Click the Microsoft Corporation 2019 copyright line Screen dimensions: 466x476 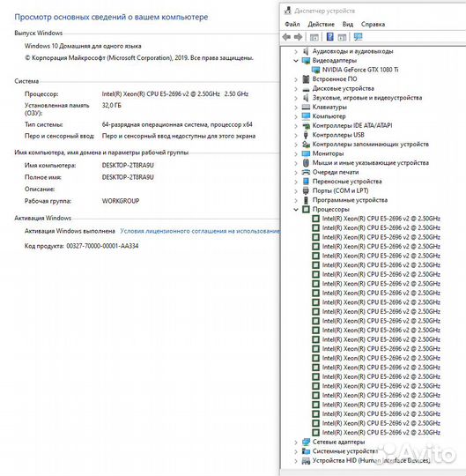139,57
